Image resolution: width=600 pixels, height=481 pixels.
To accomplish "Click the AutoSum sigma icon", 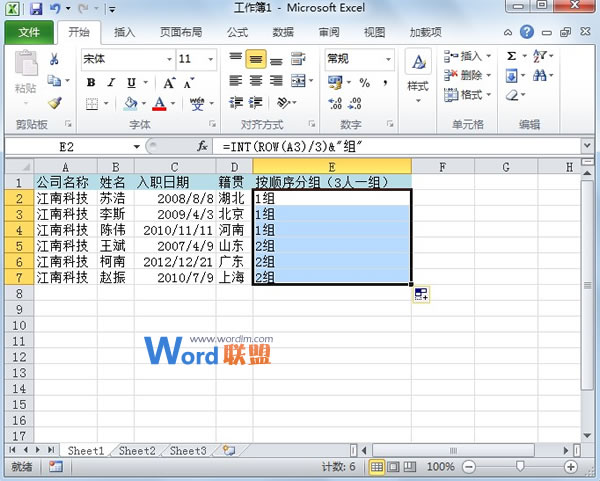I will pyautogui.click(x=511, y=56).
